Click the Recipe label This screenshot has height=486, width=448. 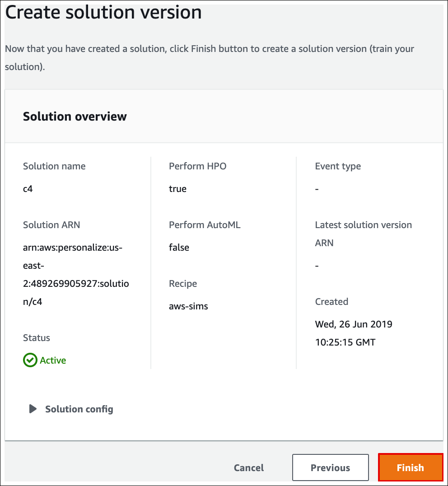(183, 284)
